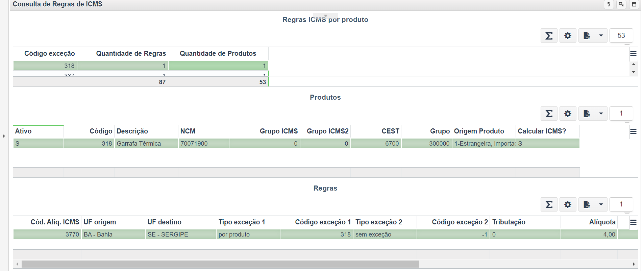Expand export dropdown arrow of Produtos grid

[601, 114]
